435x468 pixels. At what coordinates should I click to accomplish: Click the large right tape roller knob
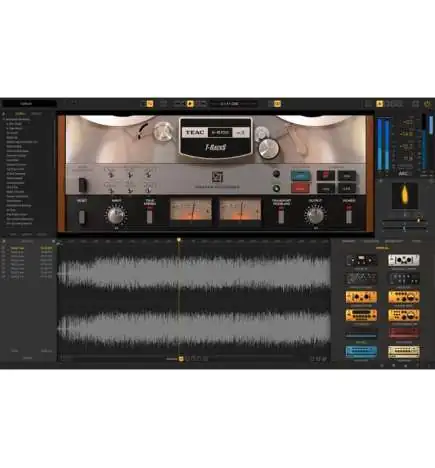click(269, 149)
